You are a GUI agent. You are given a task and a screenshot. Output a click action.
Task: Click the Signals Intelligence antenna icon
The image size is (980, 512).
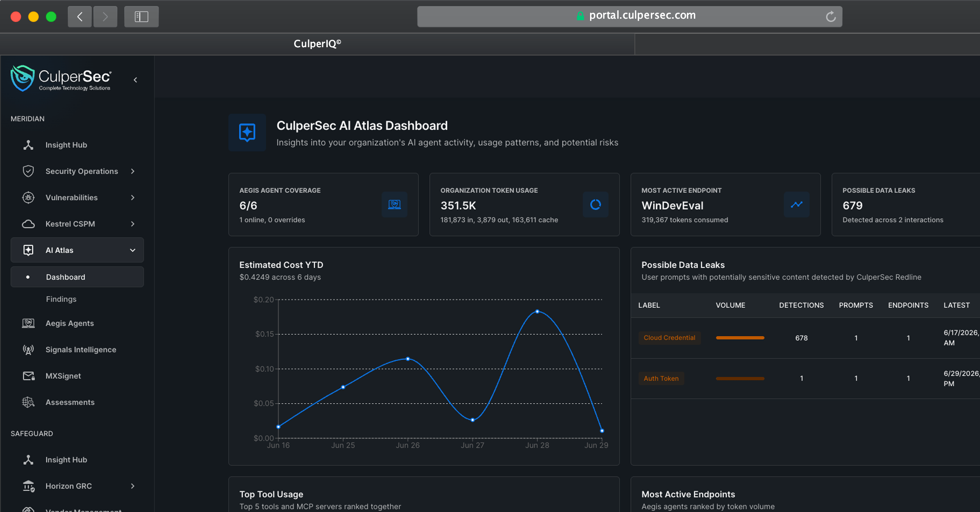click(29, 349)
